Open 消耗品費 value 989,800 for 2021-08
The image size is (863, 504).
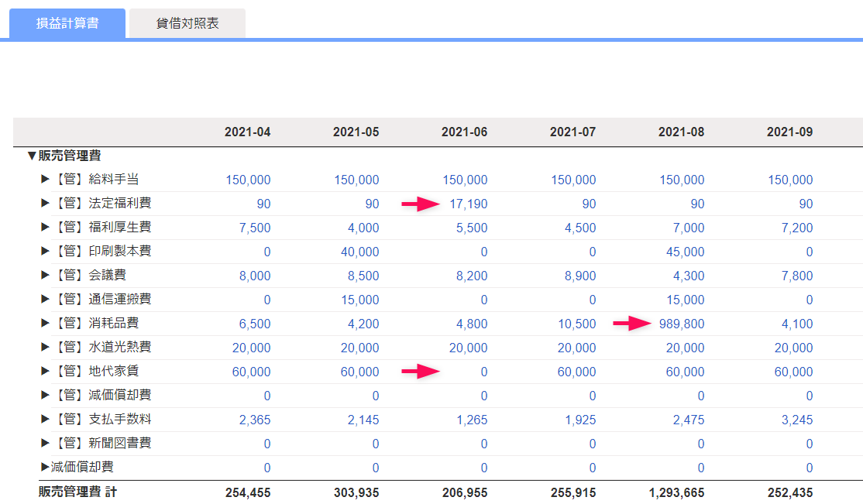point(682,324)
